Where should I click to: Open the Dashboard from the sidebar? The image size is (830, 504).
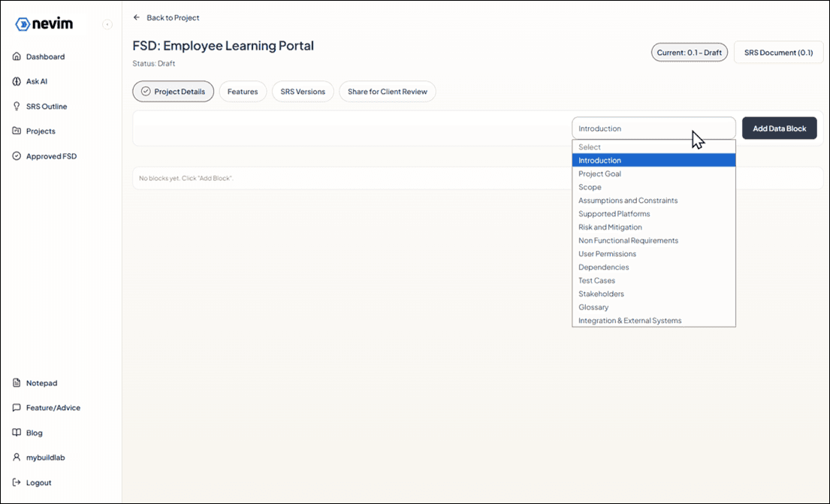(x=45, y=56)
